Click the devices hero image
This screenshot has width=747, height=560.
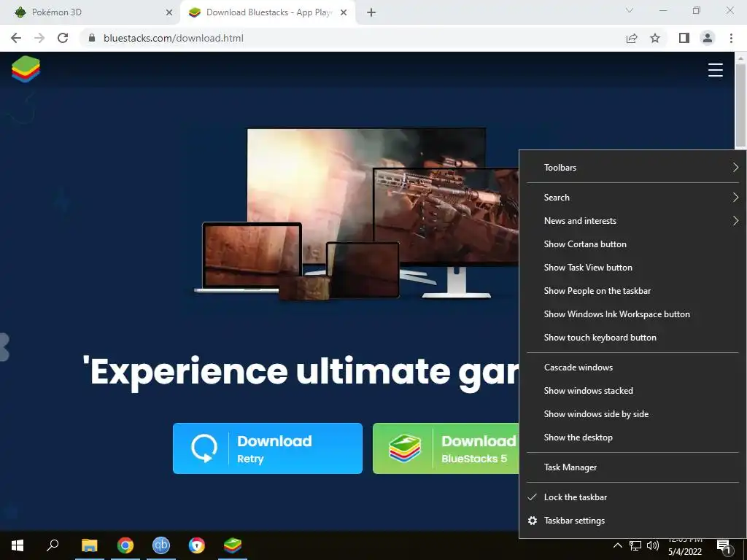point(357,214)
